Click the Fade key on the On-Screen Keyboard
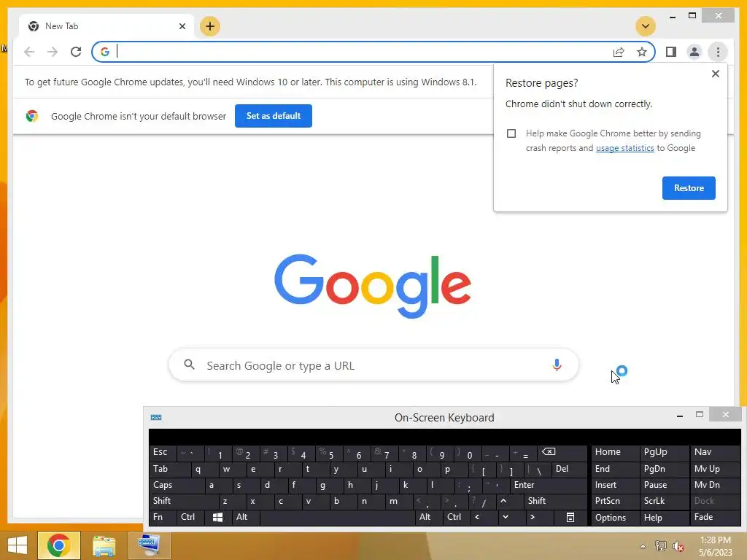The width and height of the screenshot is (747, 560). 714,518
